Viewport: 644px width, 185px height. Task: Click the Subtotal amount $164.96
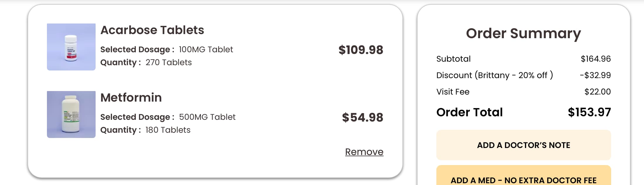(x=596, y=59)
